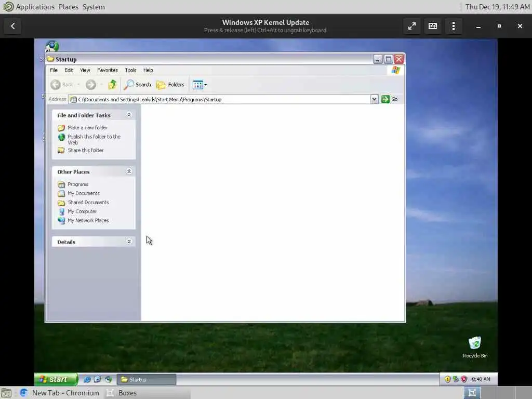Click the Windows flag logo in Explorer
Screen dimensions: 532x399
coord(395,70)
